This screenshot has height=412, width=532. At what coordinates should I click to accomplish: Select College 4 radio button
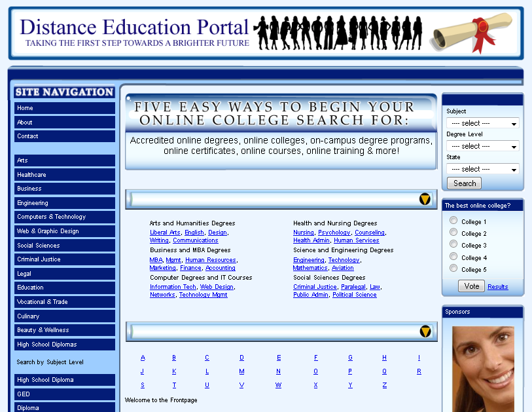click(x=453, y=256)
